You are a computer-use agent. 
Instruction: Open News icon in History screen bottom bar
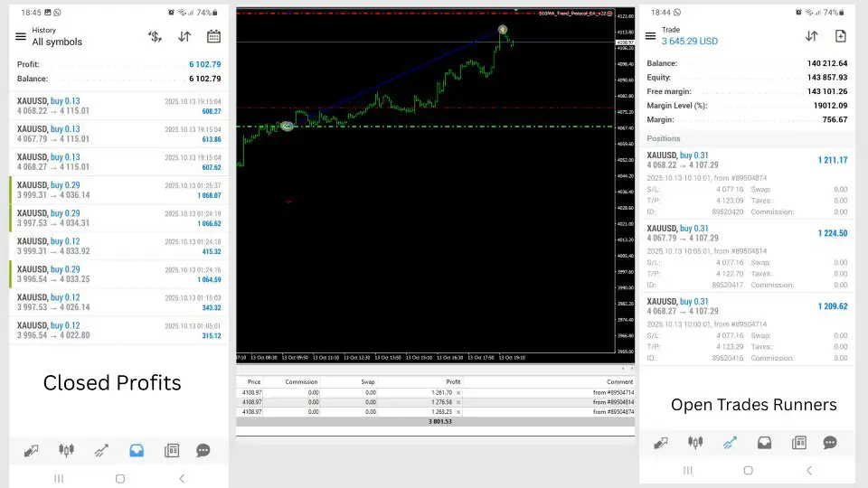[172, 450]
